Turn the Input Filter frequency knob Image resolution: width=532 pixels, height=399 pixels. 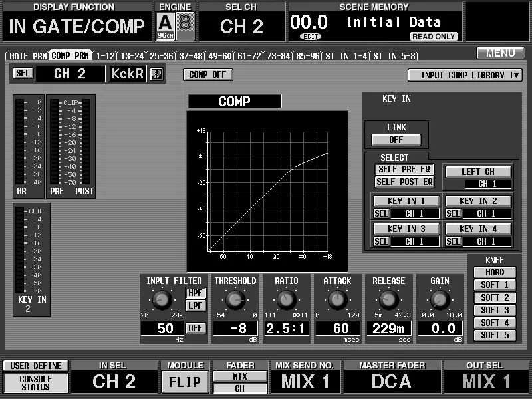162,300
